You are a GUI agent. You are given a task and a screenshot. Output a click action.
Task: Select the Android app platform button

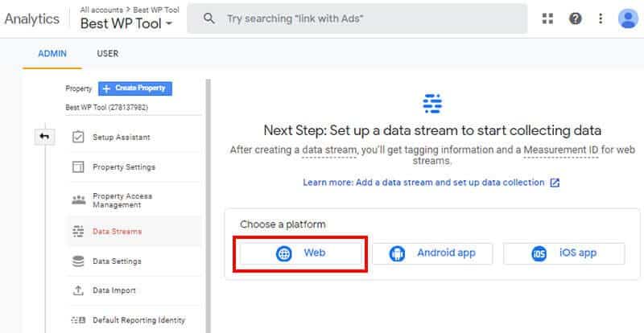pos(432,253)
